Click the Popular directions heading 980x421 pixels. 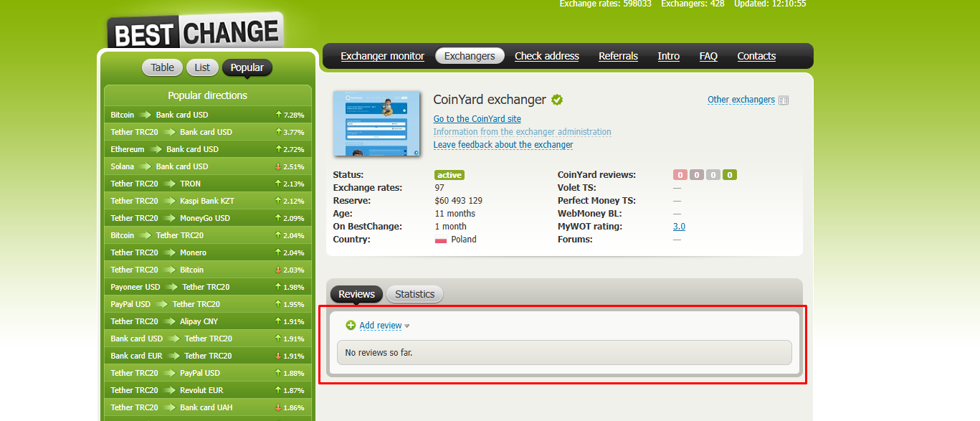click(x=208, y=95)
